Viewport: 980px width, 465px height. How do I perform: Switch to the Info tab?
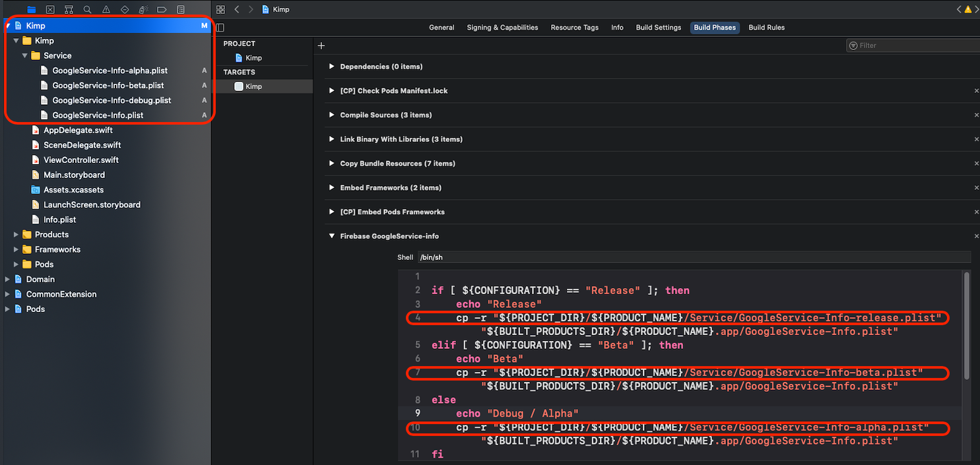click(x=617, y=28)
